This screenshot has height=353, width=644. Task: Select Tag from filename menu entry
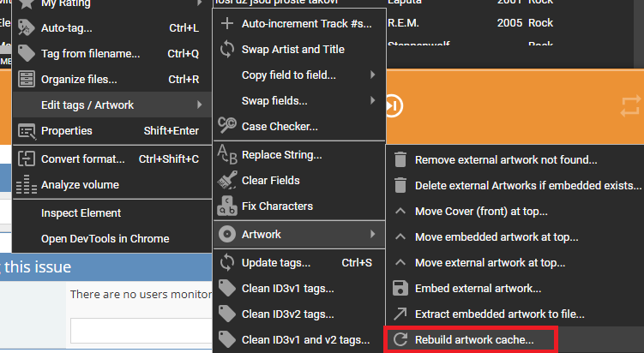click(90, 54)
